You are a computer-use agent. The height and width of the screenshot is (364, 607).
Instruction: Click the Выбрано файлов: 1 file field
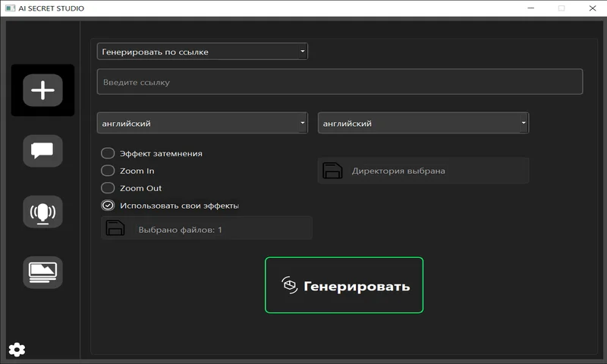[x=206, y=228]
